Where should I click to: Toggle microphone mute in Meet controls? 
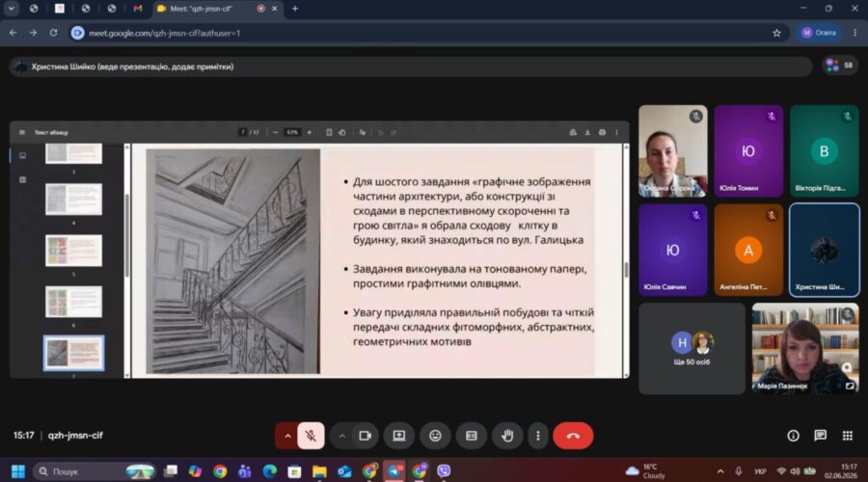pyautogui.click(x=311, y=436)
